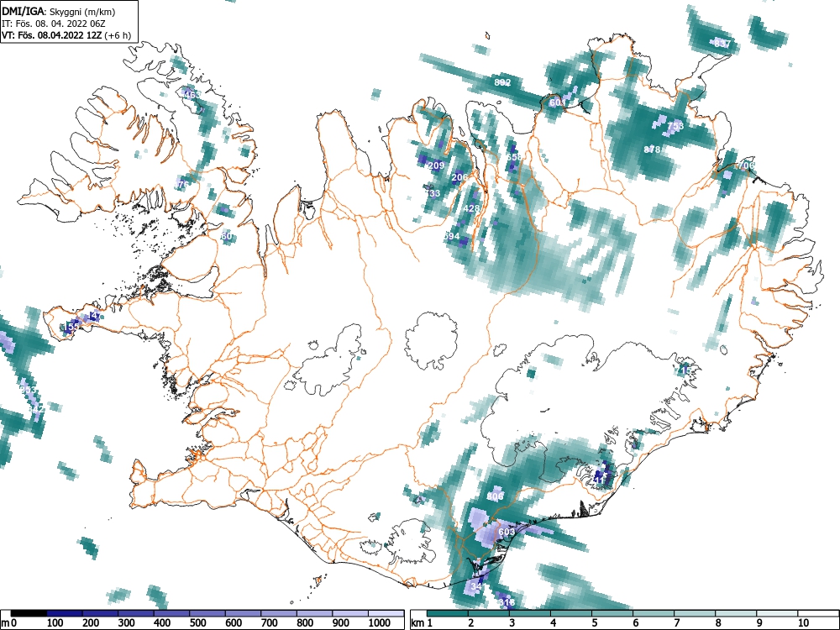Select the 318 visibility value

tap(507, 602)
